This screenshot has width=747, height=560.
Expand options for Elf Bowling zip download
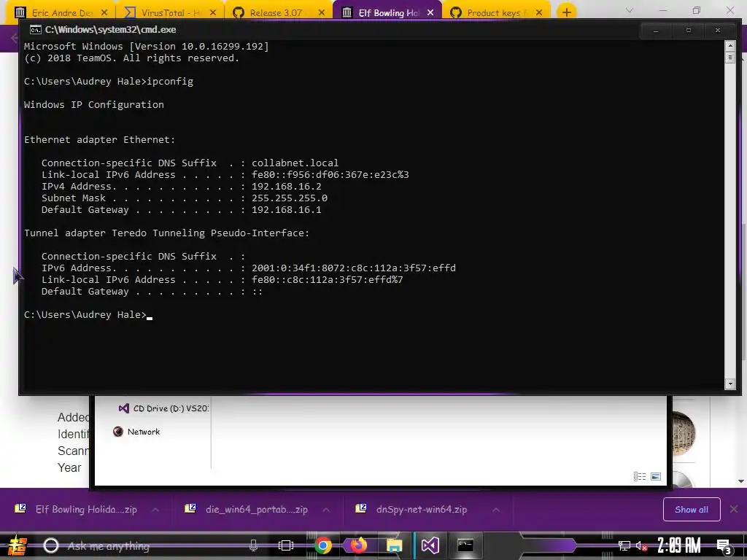155,510
